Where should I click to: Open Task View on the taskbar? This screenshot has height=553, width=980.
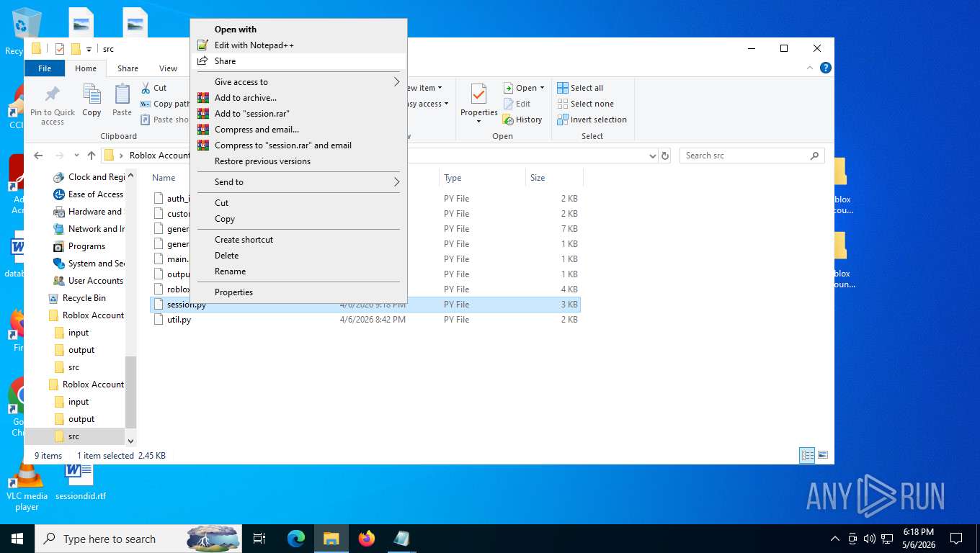[259, 539]
